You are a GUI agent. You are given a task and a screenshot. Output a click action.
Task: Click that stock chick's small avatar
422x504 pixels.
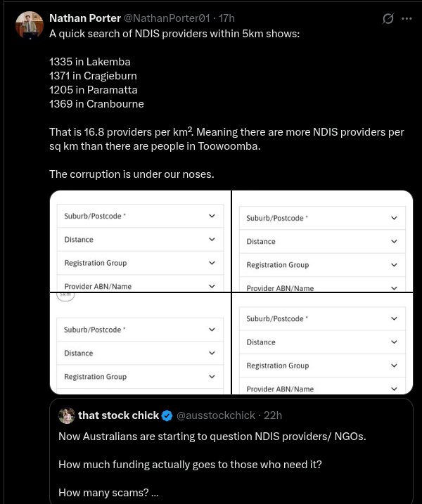coord(67,415)
